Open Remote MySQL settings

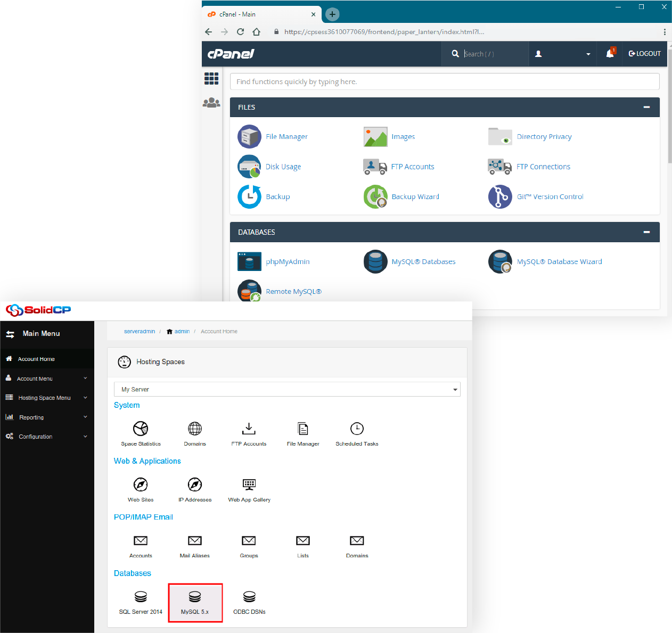293,291
